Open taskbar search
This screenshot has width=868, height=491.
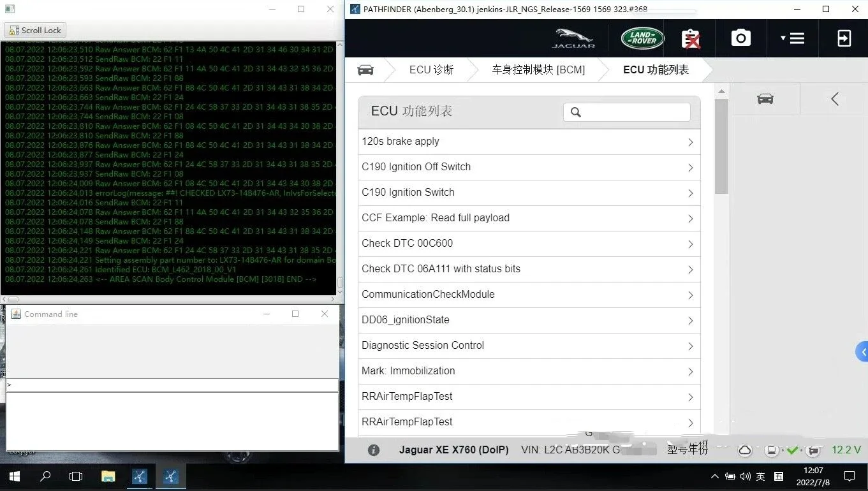(x=45, y=476)
